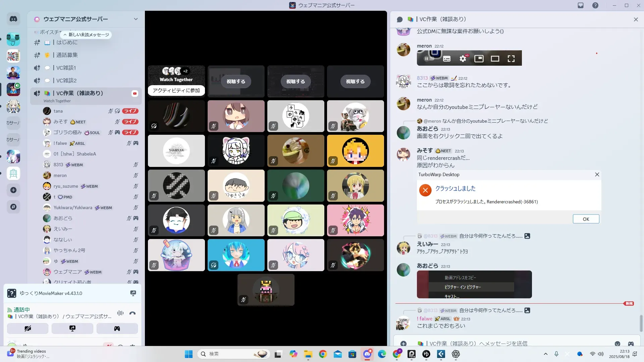The image size is (644, 362).
Task: Jump to 新しい未読メッセージ unread indicator
Action: pyautogui.click(x=86, y=35)
